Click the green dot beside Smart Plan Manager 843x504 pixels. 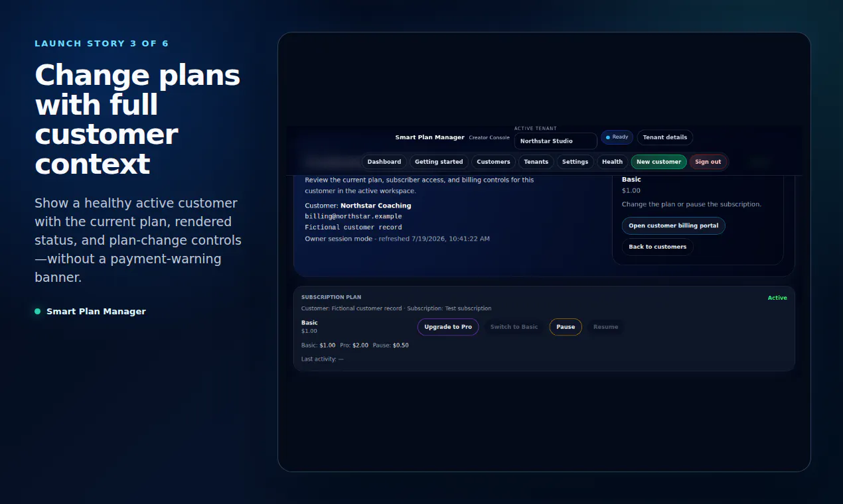pyautogui.click(x=38, y=311)
